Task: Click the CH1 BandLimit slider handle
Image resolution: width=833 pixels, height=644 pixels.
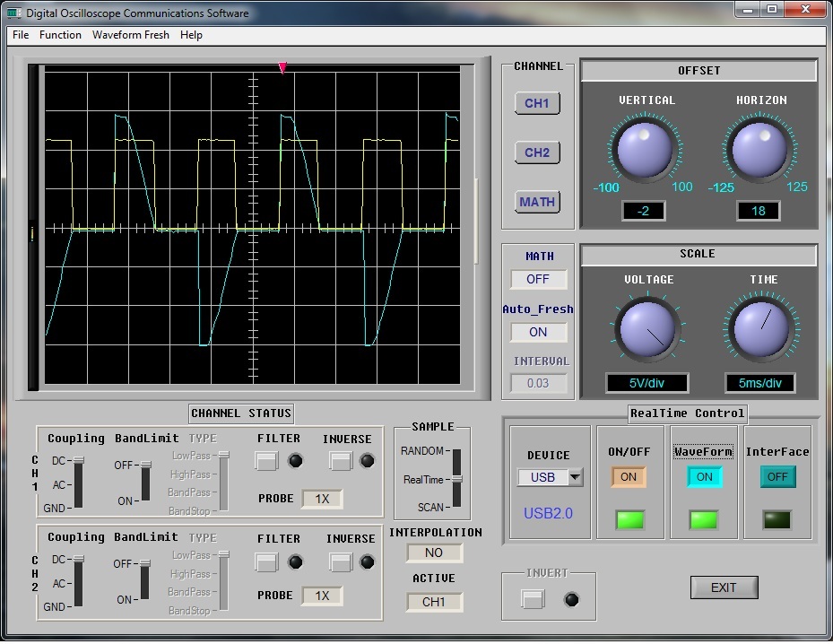Action: pos(145,465)
